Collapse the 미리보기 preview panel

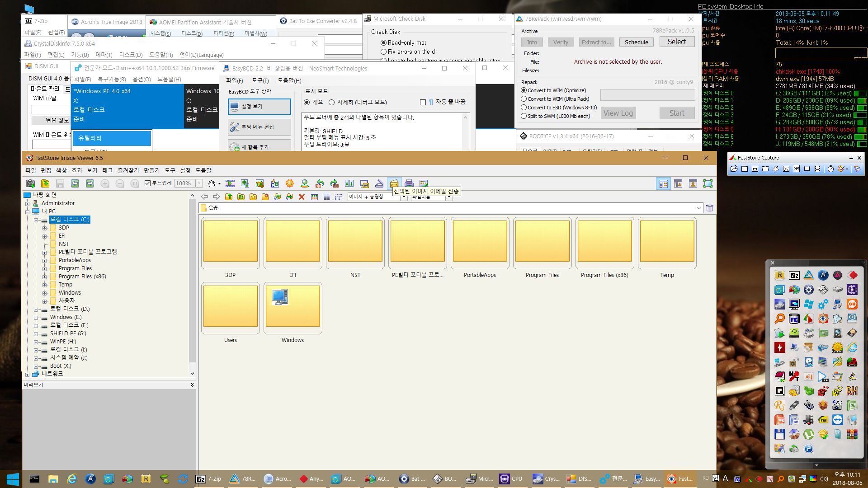tap(192, 385)
